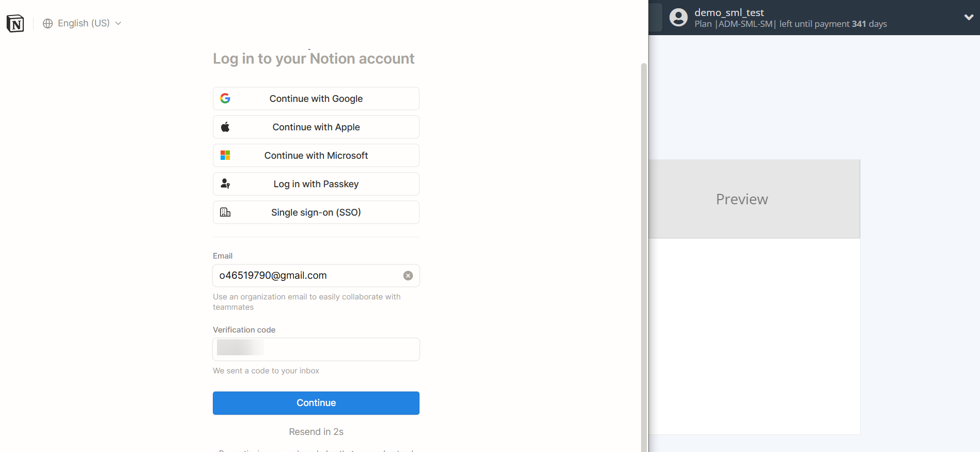The height and width of the screenshot is (452, 980).
Task: Select Log in with Passkey option
Action: (x=316, y=184)
